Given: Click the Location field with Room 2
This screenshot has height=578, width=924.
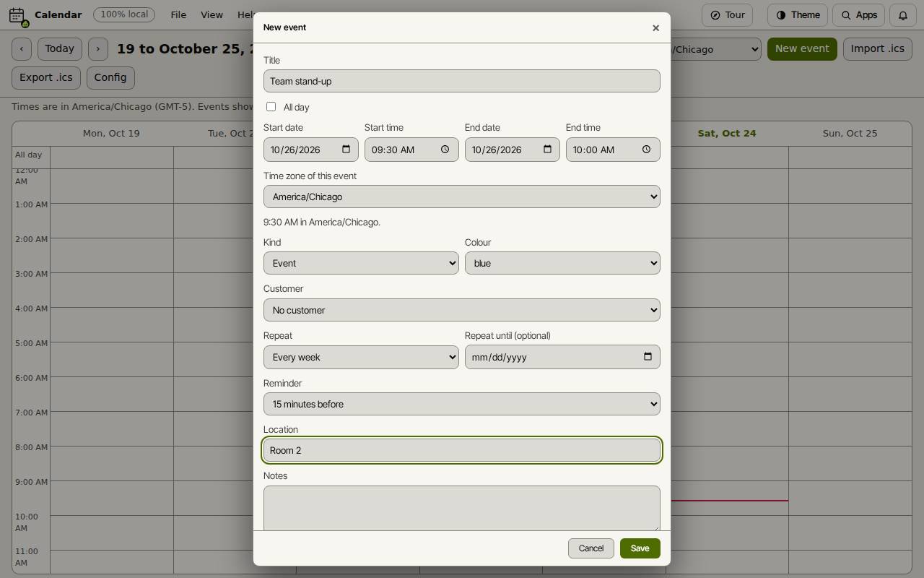Looking at the screenshot, I should (x=462, y=450).
